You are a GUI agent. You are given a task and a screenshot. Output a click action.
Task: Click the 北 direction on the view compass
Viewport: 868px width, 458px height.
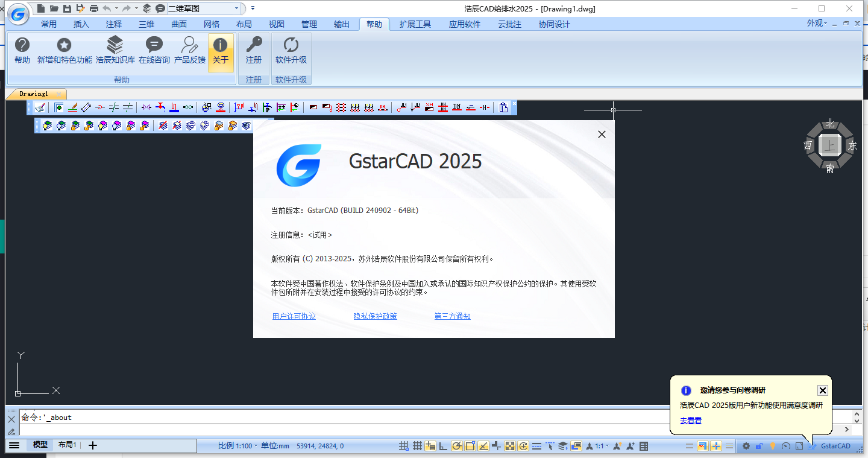pos(830,124)
